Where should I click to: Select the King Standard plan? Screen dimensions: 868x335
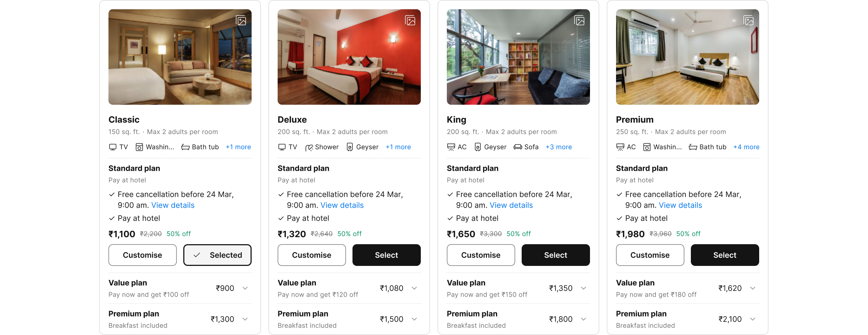click(x=555, y=255)
